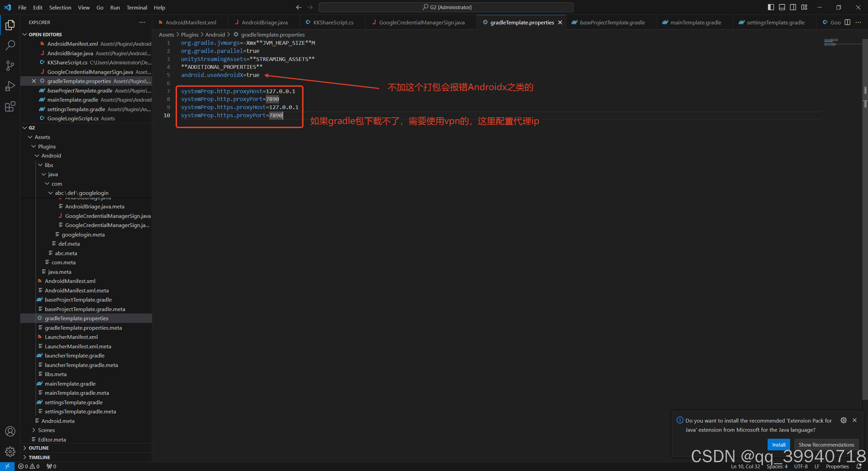The height and width of the screenshot is (471, 868).
Task: Open the Terminal menu
Action: tap(137, 7)
